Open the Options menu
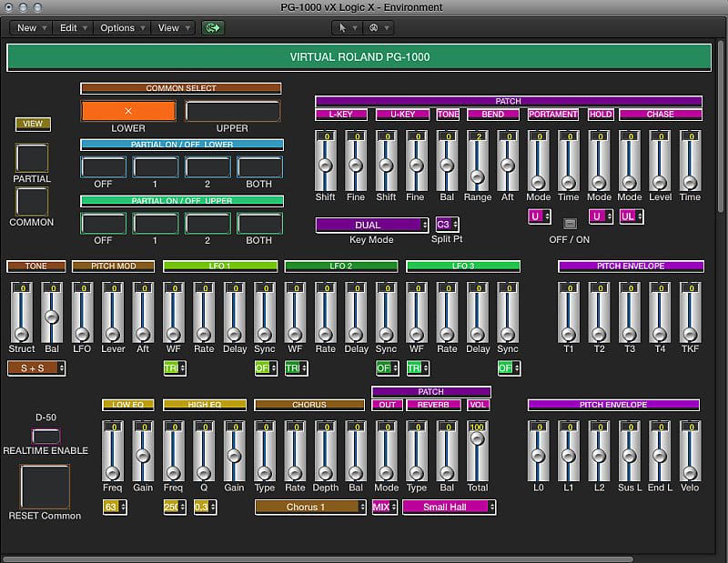Screen dimensions: 728x563 pyautogui.click(x=121, y=28)
